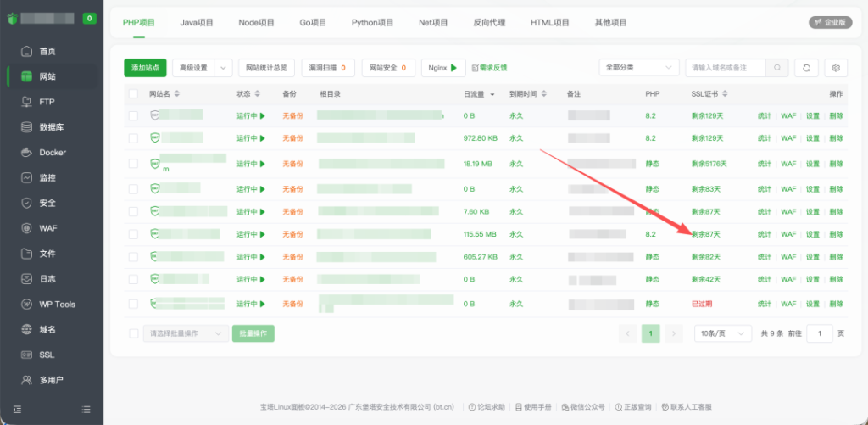
Task: Click the green notification badge 0
Action: point(90,19)
